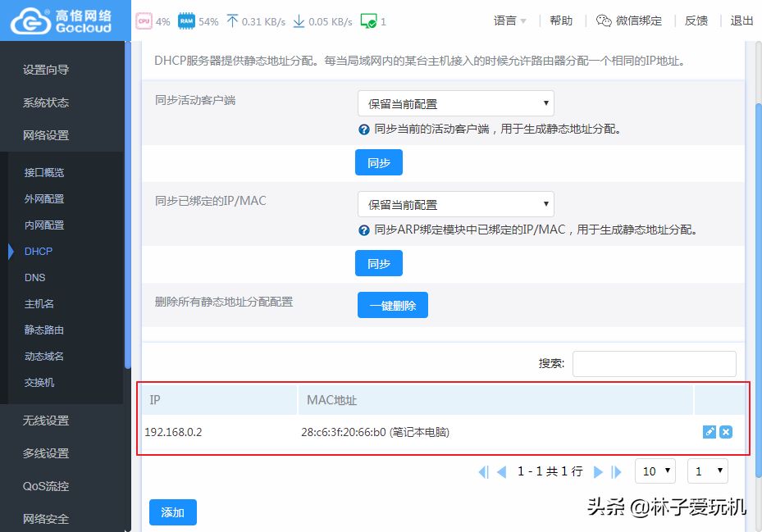This screenshot has width=762, height=532.
Task: Click help icon beside 同步当前的活动客户端 hint
Action: (x=364, y=130)
